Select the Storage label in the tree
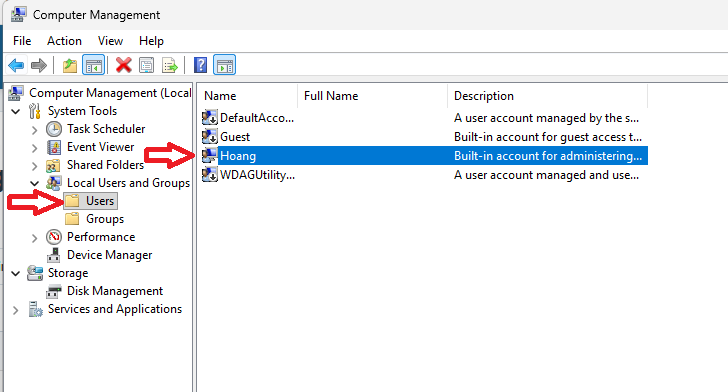728x392 pixels. (x=68, y=273)
